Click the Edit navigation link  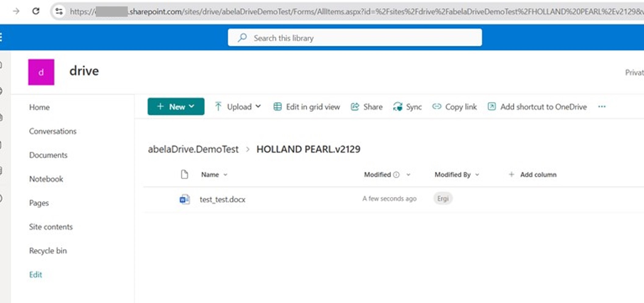35,275
